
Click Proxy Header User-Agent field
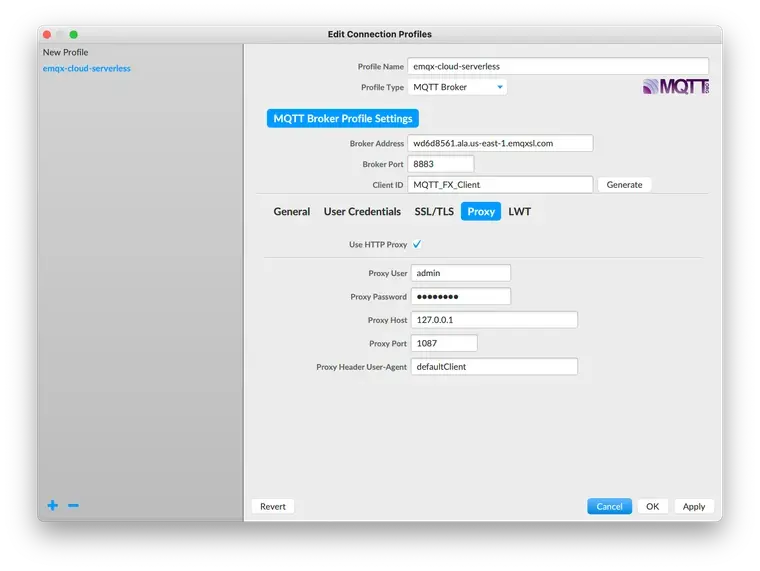click(x=494, y=366)
